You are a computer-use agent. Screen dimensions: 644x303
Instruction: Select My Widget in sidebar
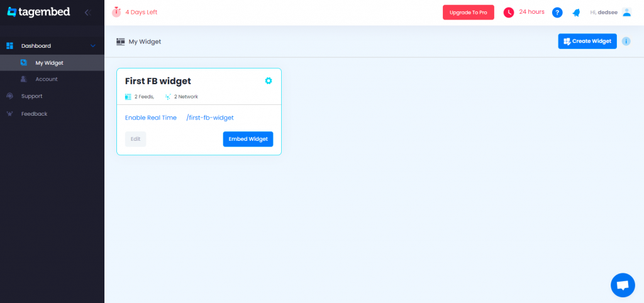[52, 63]
